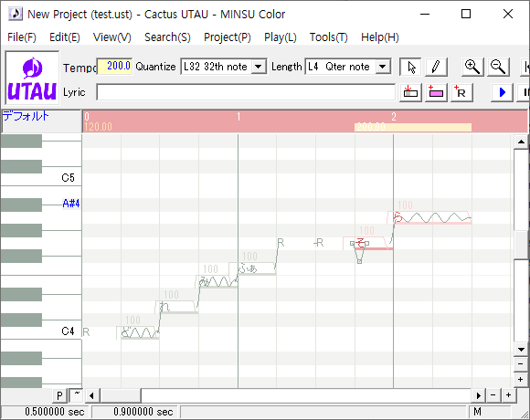
Task: Open the Project(P) menu
Action: pos(228,37)
